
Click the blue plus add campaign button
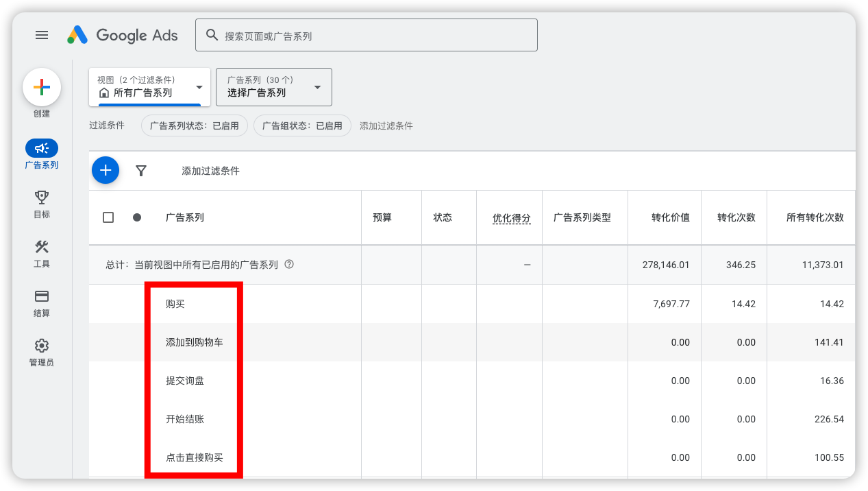click(x=106, y=171)
